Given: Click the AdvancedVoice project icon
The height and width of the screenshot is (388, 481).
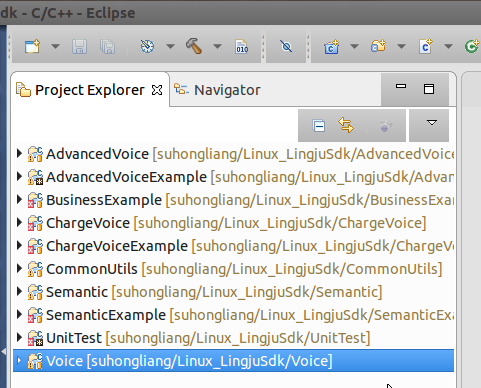Looking at the screenshot, I should point(35,154).
